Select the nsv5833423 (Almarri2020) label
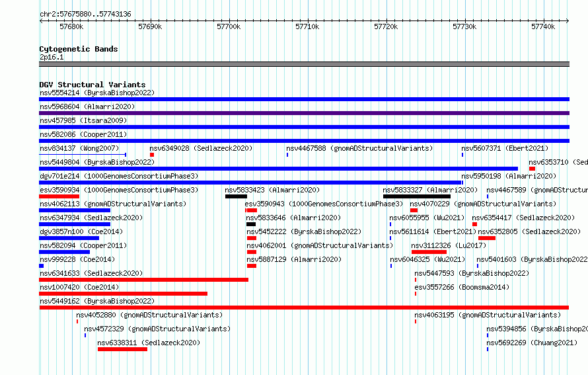 [x=272, y=190]
